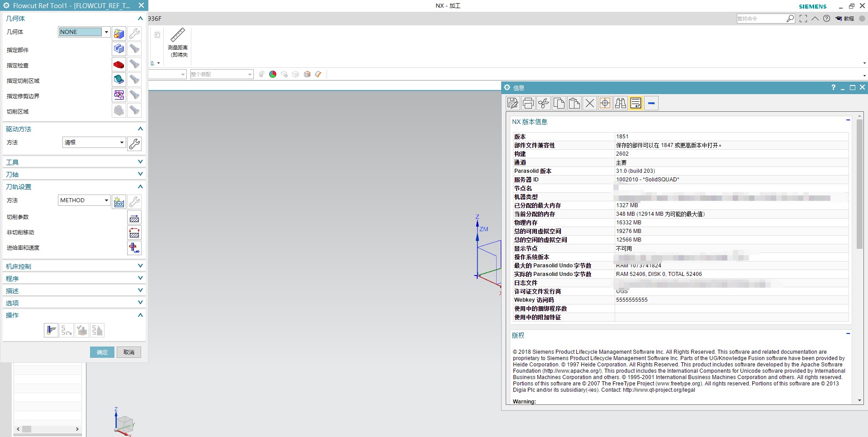Click the 版本 value 1851 cell
The width and height of the screenshot is (868, 437).
click(731, 137)
